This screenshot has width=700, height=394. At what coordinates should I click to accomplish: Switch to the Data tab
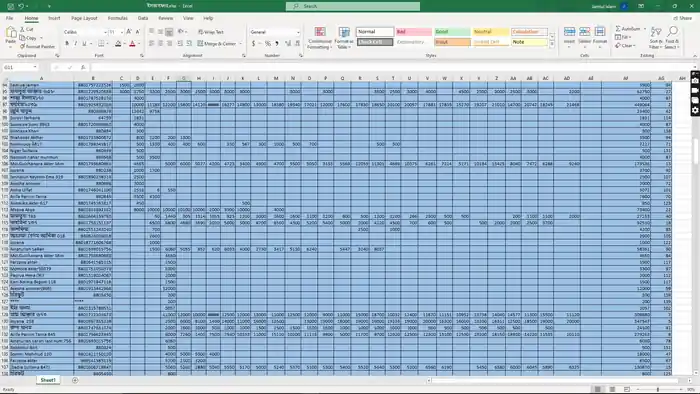143,18
